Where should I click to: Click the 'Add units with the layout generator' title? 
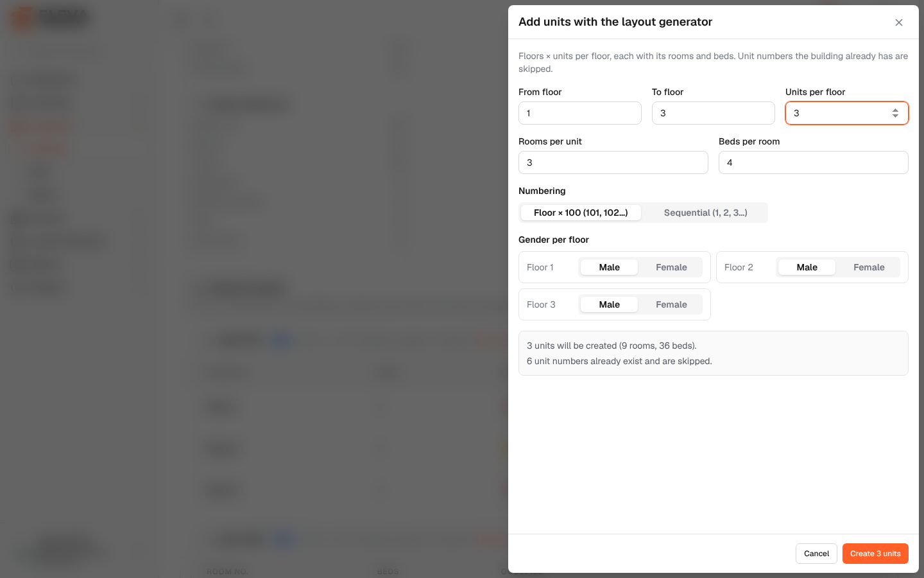tap(615, 22)
